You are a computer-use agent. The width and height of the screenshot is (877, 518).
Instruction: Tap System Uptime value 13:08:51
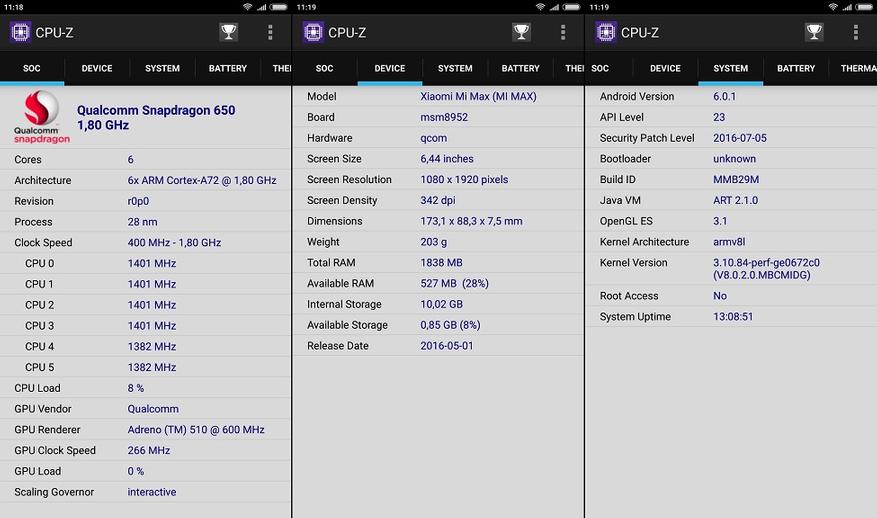(x=733, y=317)
